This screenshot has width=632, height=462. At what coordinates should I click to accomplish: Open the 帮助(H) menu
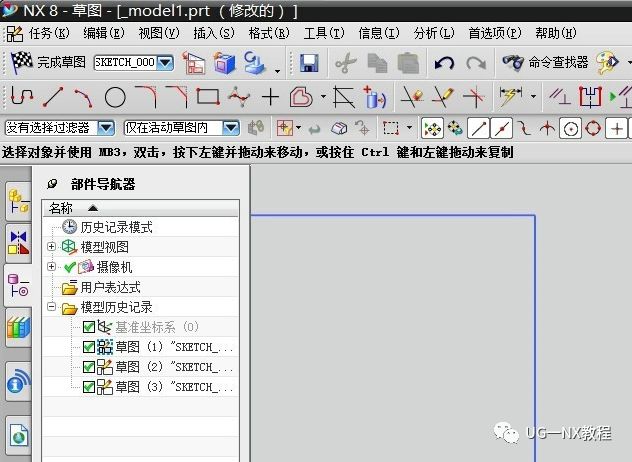click(x=556, y=33)
